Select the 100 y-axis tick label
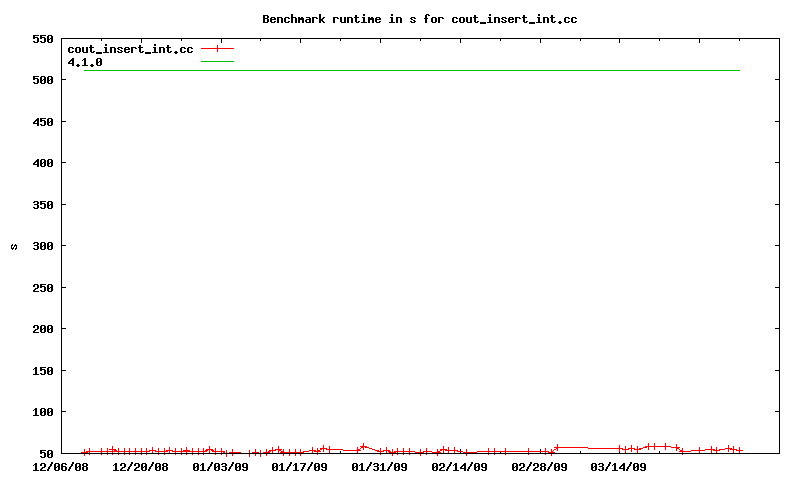Image resolution: width=800 pixels, height=480 pixels. click(x=42, y=412)
